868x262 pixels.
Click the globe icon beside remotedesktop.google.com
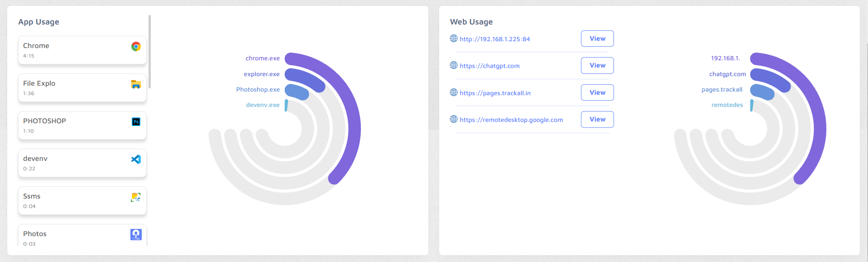tap(454, 119)
